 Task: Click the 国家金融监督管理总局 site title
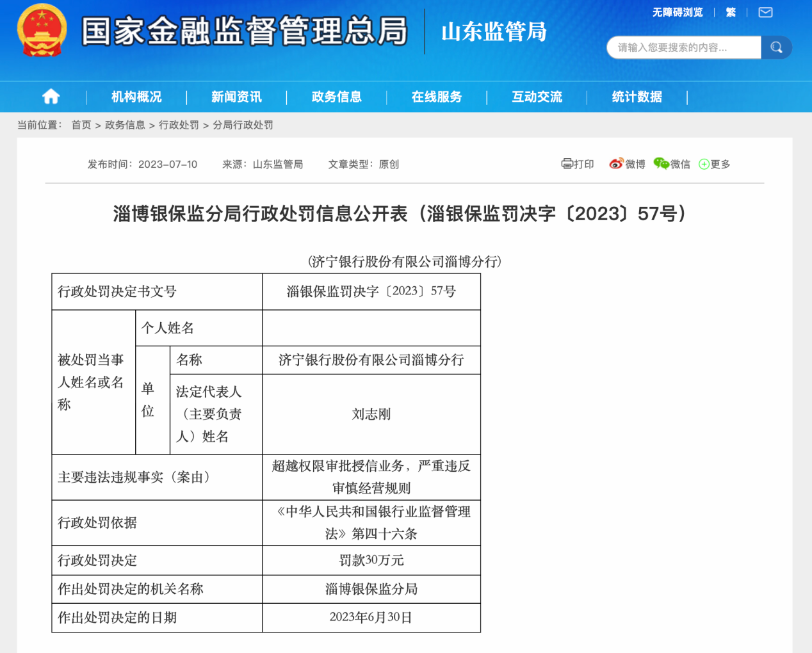[245, 31]
